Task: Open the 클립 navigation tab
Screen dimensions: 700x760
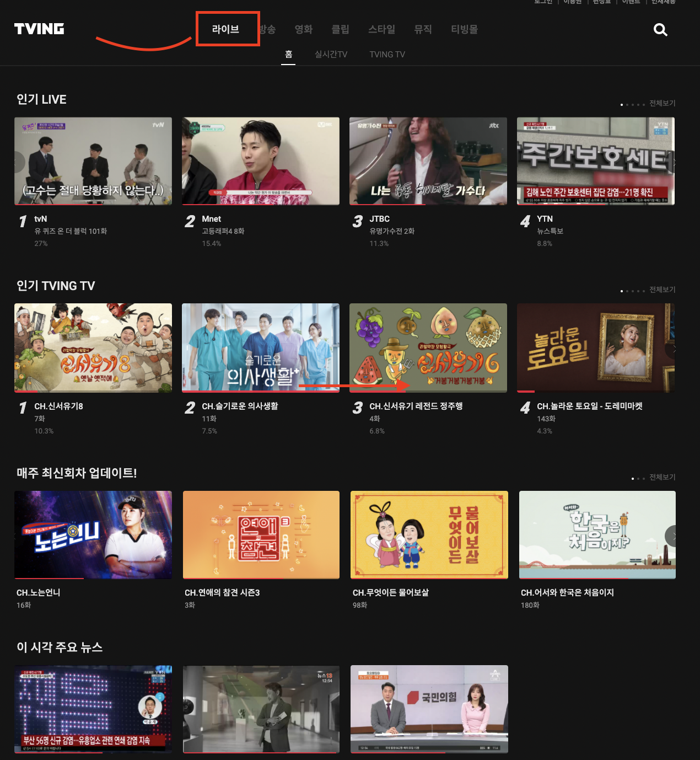Action: pos(340,29)
